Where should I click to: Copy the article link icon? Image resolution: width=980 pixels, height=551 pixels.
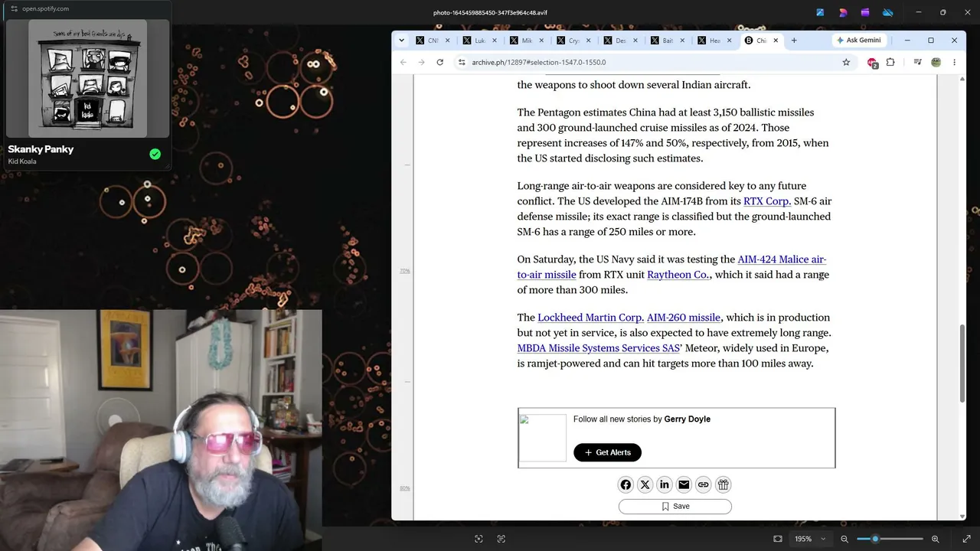tap(704, 484)
